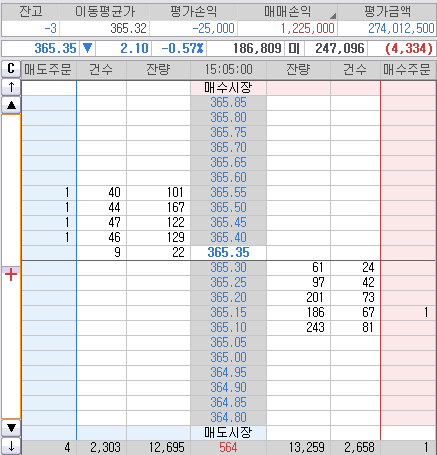The height and width of the screenshot is (455, 437).
Task: Click sell order cell at 365.50
Action: 49,208
